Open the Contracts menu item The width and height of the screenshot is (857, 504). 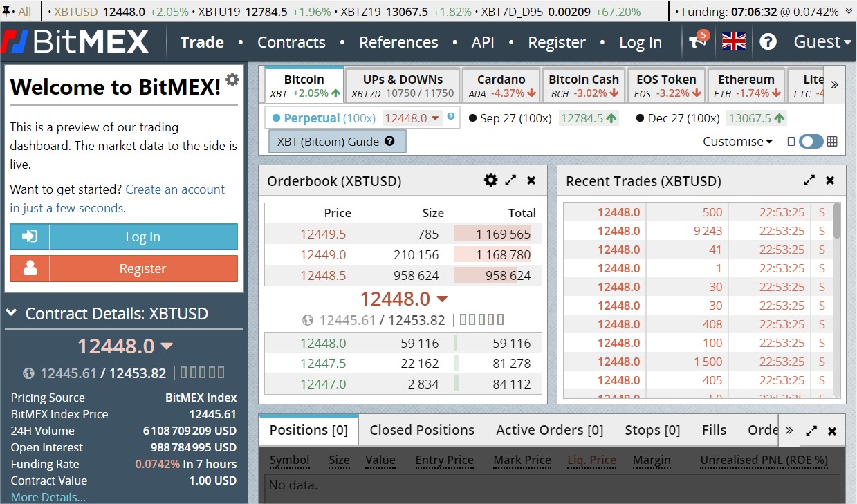[291, 42]
